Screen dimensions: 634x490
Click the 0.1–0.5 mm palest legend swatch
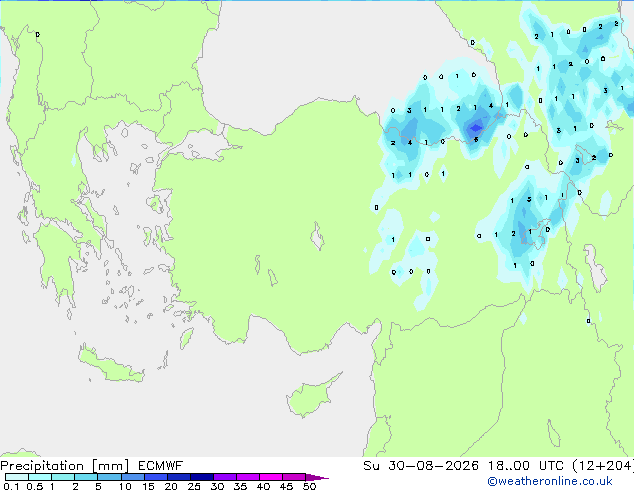tap(17, 477)
